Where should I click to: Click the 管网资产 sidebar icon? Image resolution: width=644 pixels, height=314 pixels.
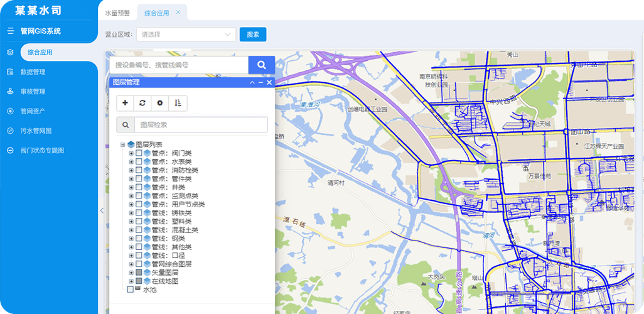coord(11,111)
